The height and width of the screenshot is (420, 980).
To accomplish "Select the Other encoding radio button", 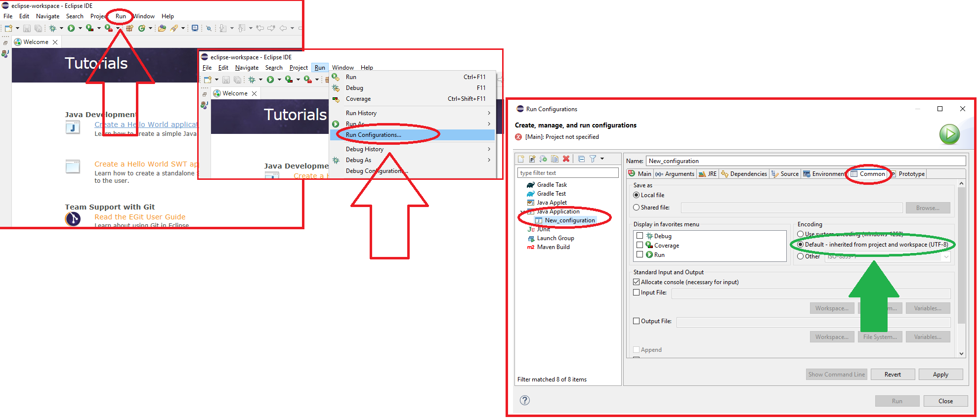I will coord(801,256).
